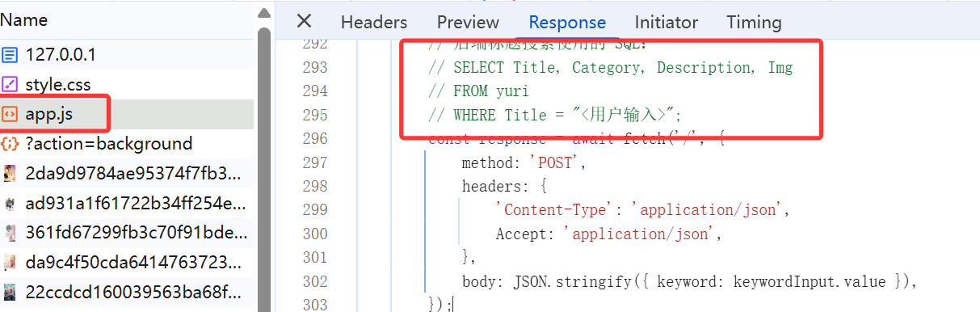
Task: Select the 22ccdcd160039563ba68f image request
Action: click(x=127, y=292)
